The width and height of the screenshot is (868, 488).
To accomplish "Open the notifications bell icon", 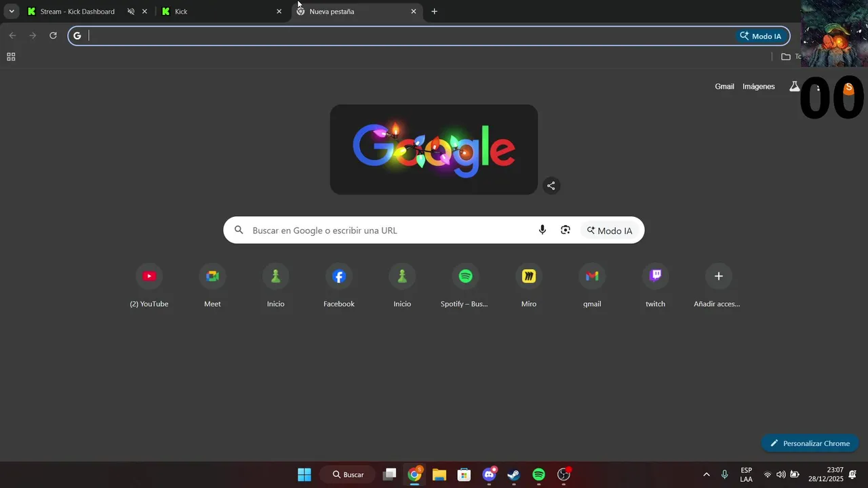I will (853, 474).
